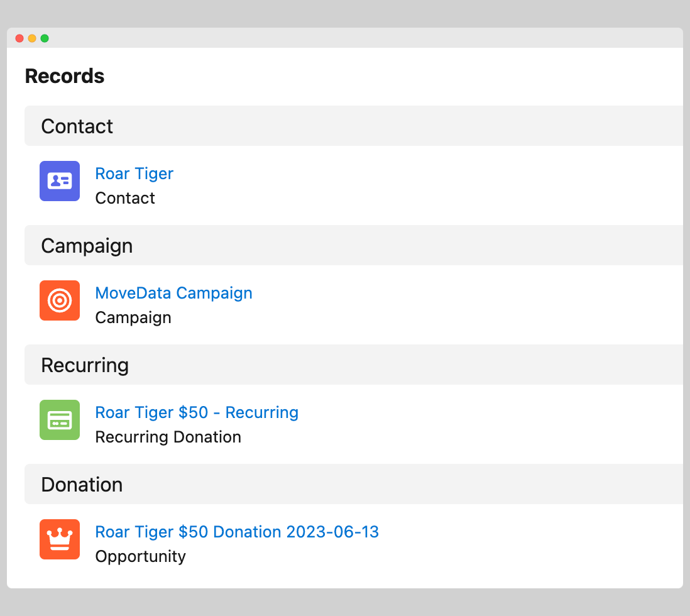The image size is (690, 616).
Task: Select the Campaign section header bar
Action: tap(353, 245)
